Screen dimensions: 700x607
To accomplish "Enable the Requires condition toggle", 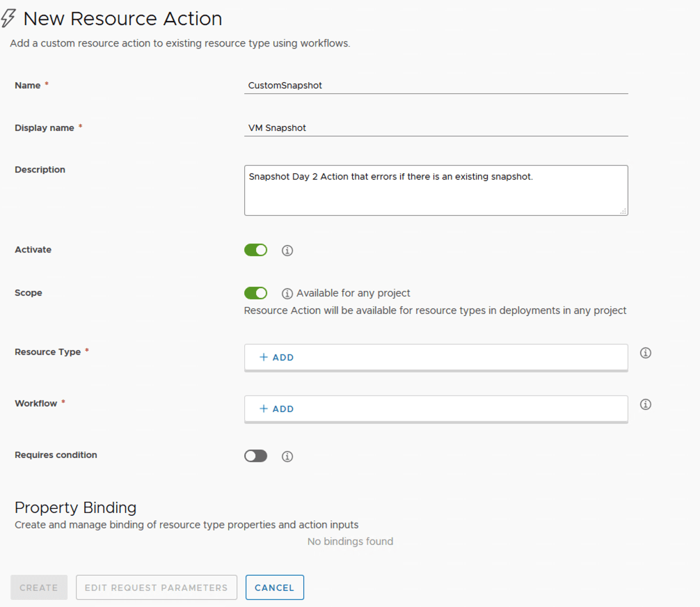I will click(255, 456).
